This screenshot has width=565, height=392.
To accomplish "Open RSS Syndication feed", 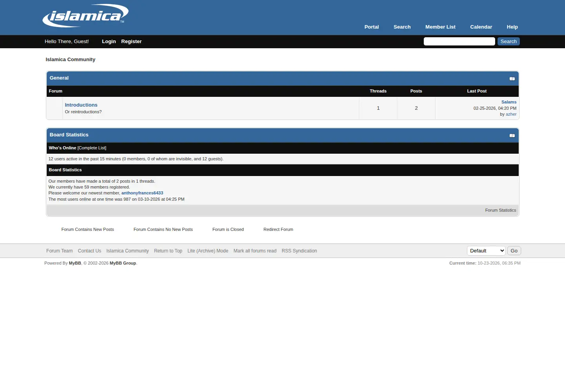I will [x=299, y=251].
